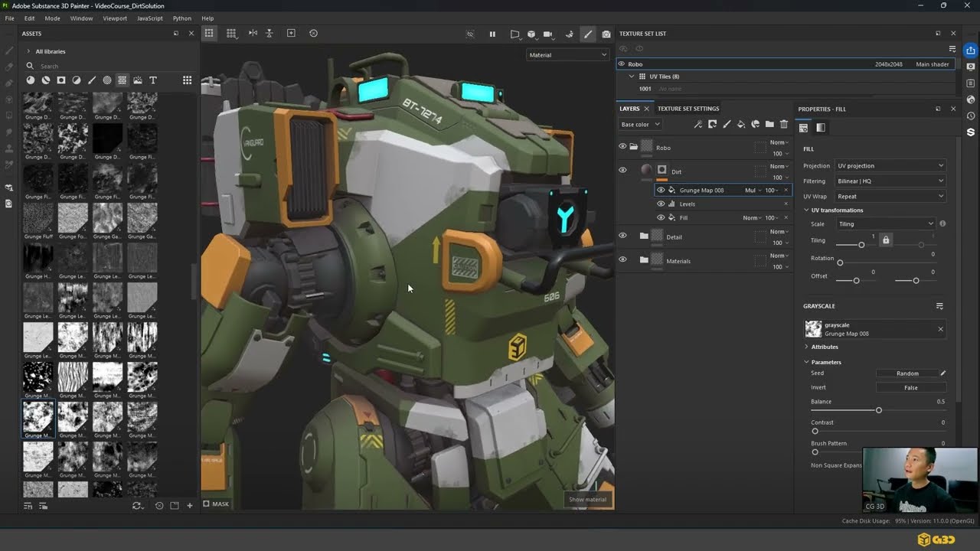This screenshot has height=551, width=980.
Task: Remove the Levels effect with its X
Action: 786,204
